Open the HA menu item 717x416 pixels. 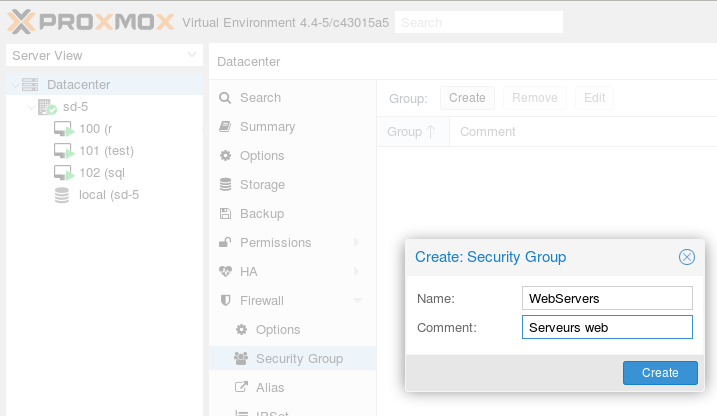[x=293, y=272]
